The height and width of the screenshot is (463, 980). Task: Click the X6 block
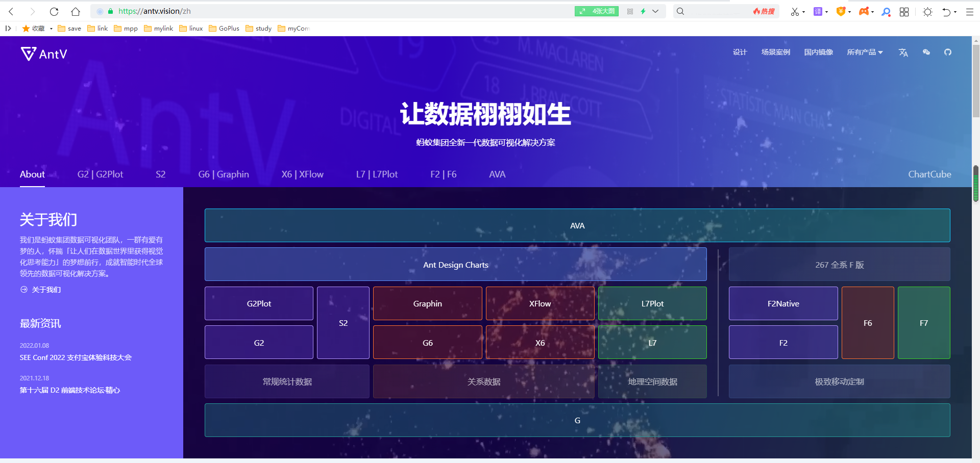coord(540,343)
